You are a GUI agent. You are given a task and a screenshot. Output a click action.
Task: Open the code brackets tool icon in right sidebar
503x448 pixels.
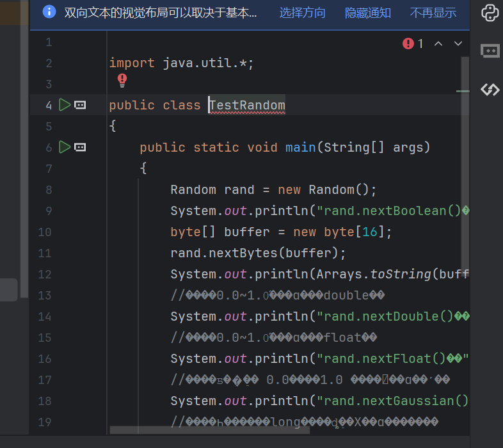pos(490,90)
